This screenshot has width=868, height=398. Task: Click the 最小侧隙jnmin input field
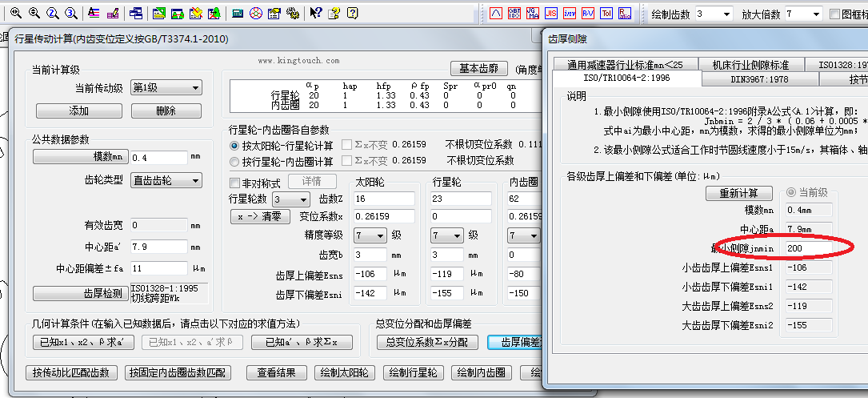click(809, 249)
